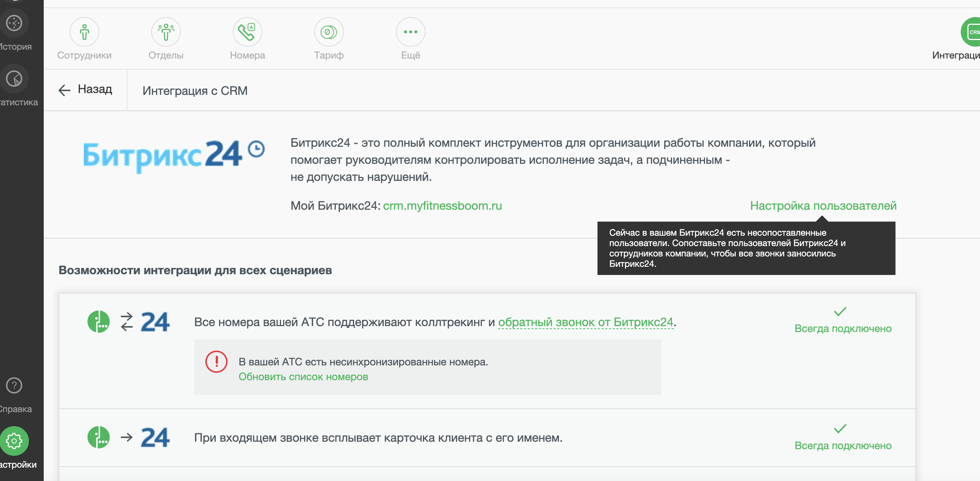Select the Сотрудники tab label

pos(85,55)
